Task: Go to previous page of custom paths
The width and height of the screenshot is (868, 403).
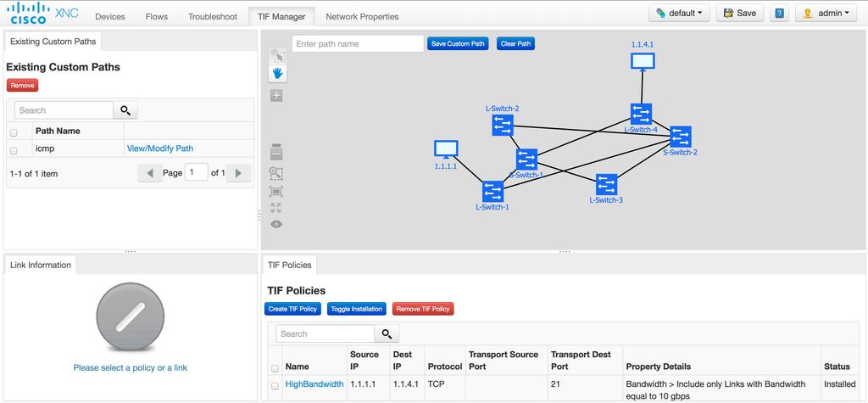Action: (x=150, y=173)
